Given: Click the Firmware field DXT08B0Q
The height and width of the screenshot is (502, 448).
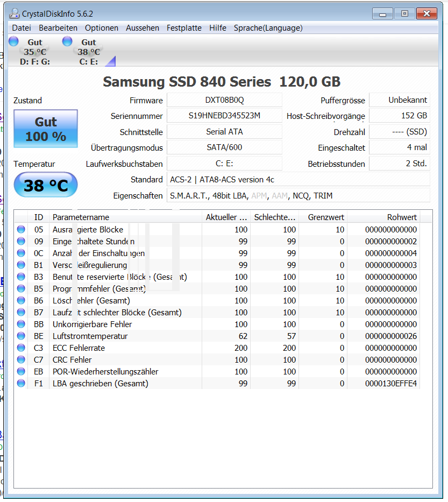Looking at the screenshot, I should tap(224, 100).
